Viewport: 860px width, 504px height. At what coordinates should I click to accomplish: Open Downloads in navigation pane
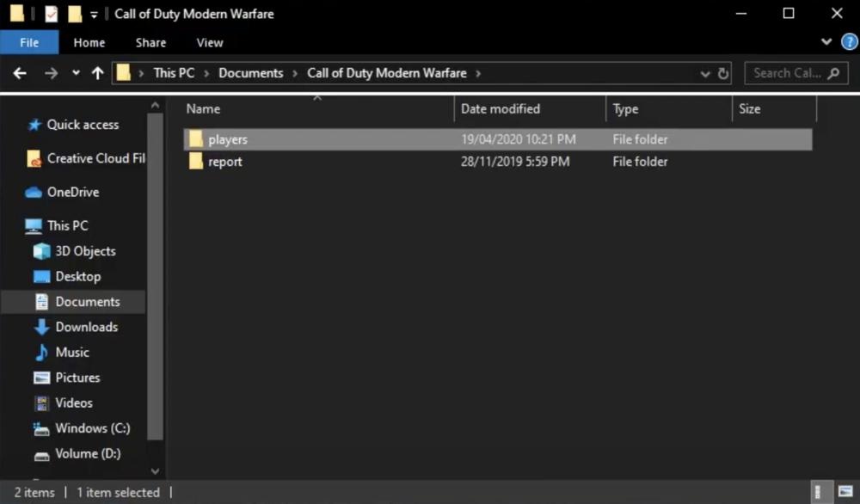click(x=86, y=327)
